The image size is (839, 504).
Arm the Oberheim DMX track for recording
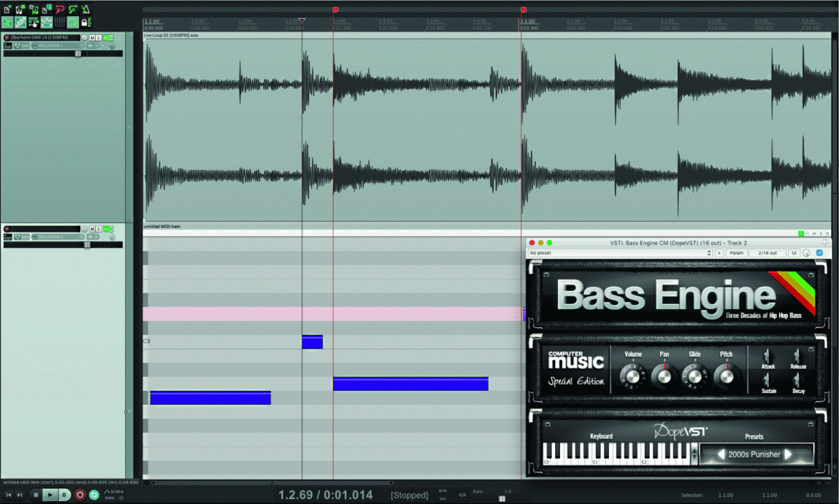point(7,38)
